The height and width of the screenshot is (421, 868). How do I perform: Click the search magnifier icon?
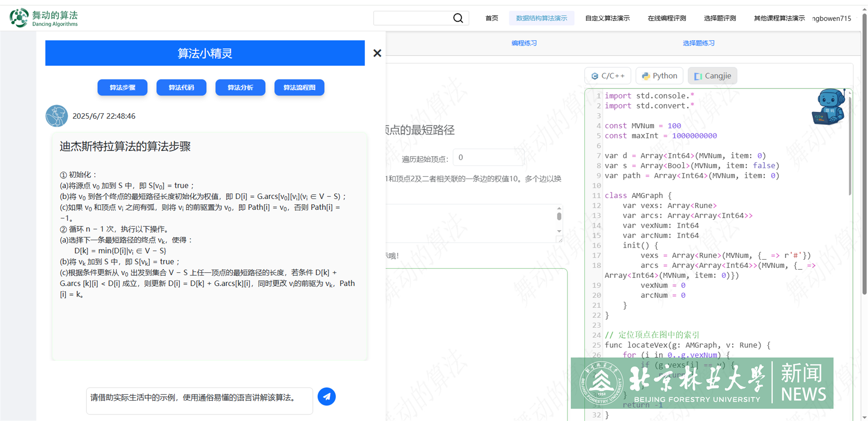[458, 18]
